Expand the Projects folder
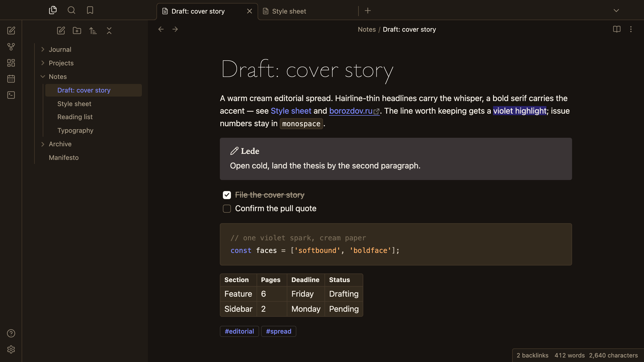Viewport: 644px width, 362px height. [x=43, y=63]
